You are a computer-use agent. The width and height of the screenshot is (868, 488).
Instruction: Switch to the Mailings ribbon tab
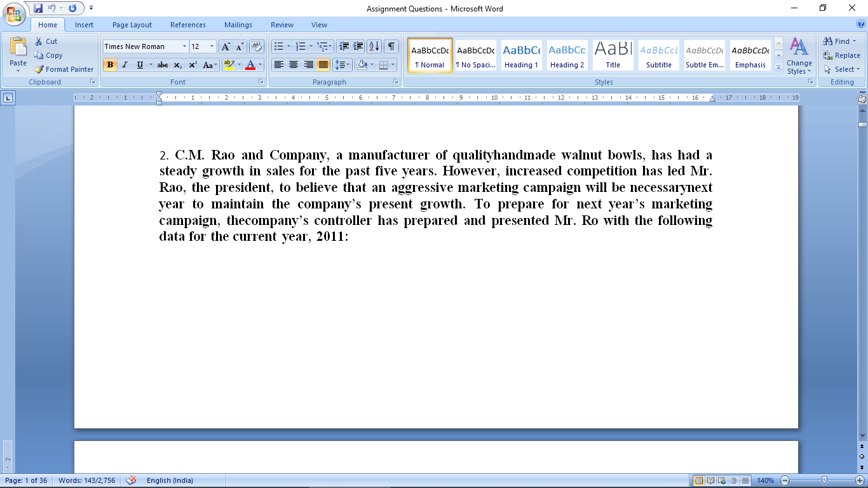coord(238,25)
